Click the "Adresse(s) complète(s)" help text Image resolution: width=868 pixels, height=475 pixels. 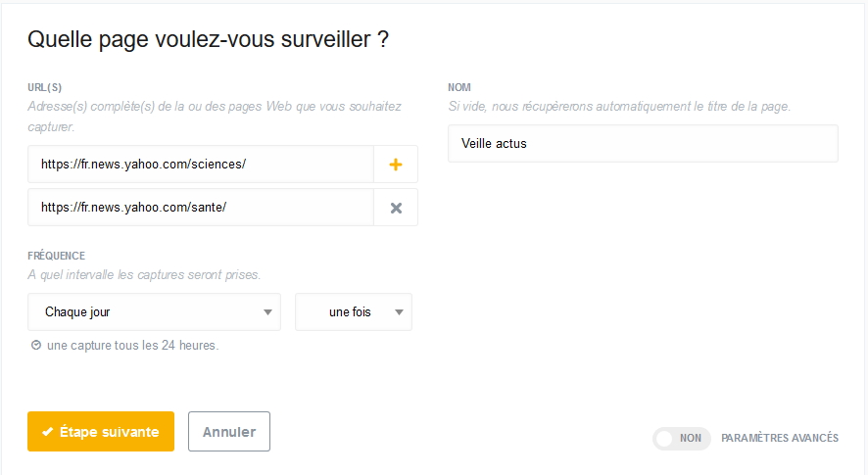click(x=214, y=106)
